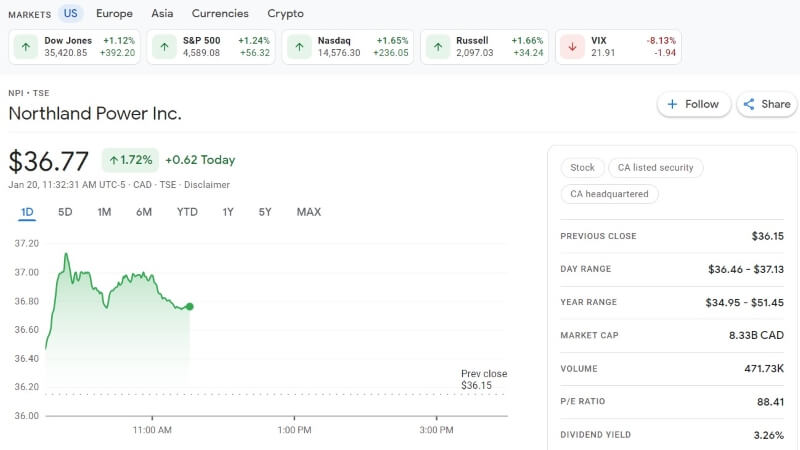Click the Northland Power Inc. title

(95, 113)
